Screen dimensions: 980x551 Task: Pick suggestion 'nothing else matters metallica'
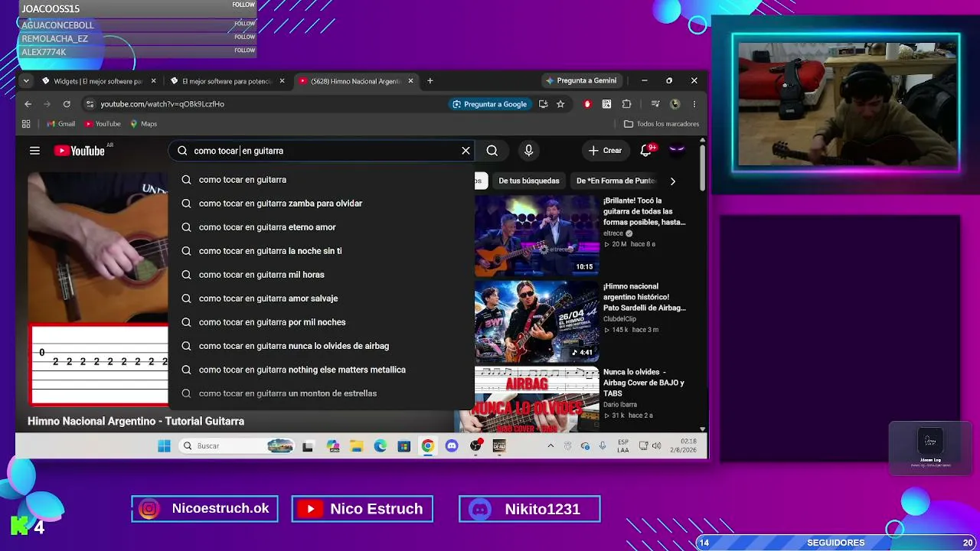pyautogui.click(x=322, y=370)
